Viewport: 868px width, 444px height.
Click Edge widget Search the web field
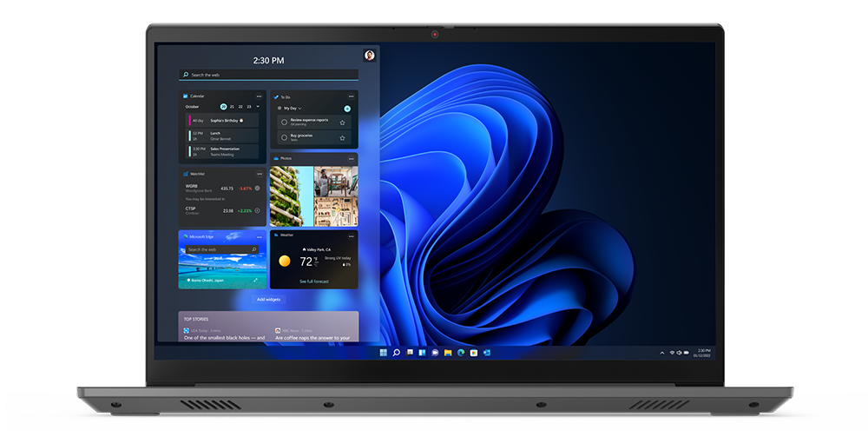[x=222, y=250]
